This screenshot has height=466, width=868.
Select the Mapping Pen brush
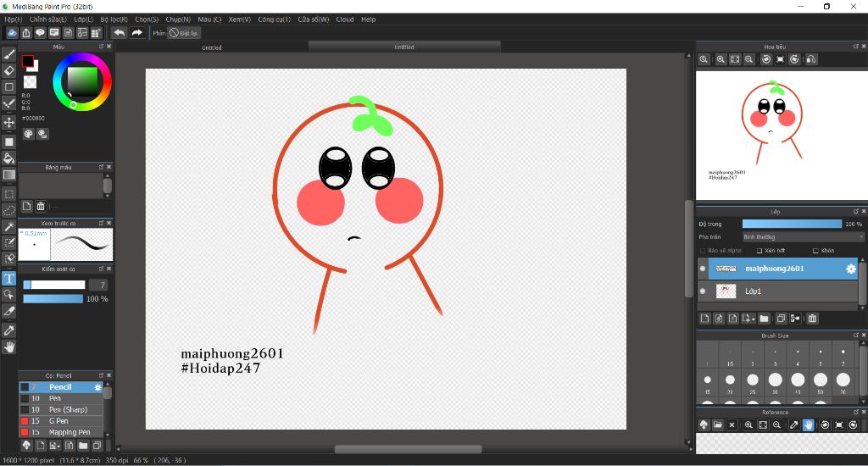click(61, 432)
